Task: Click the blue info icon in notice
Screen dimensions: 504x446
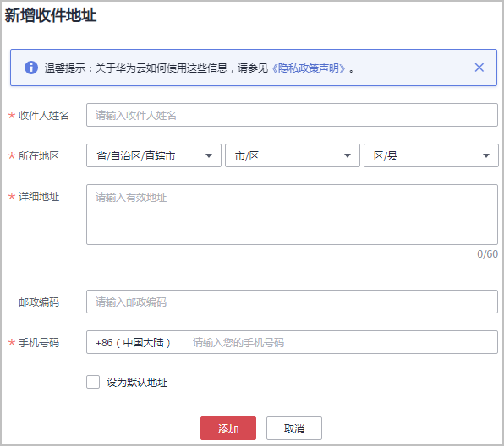Action: tap(31, 68)
